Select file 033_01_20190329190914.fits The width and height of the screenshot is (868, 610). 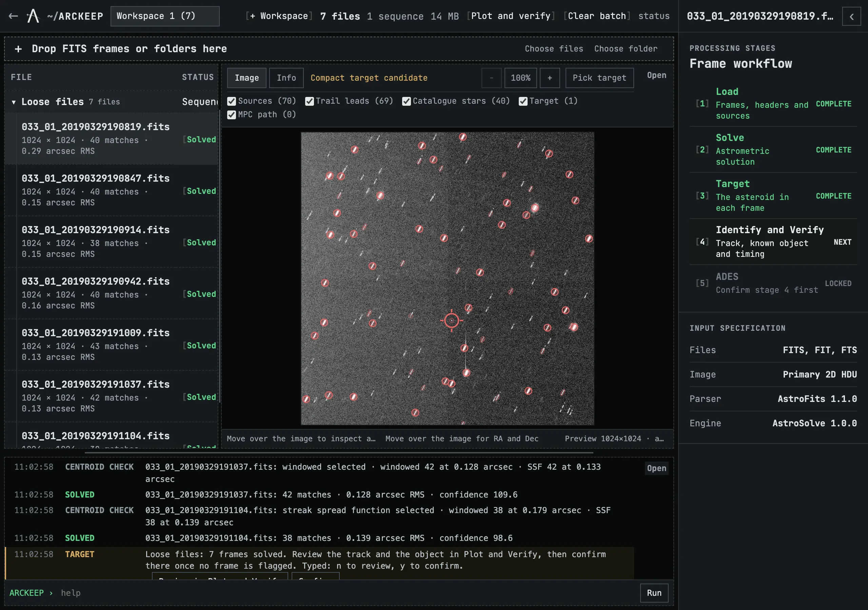click(x=112, y=242)
